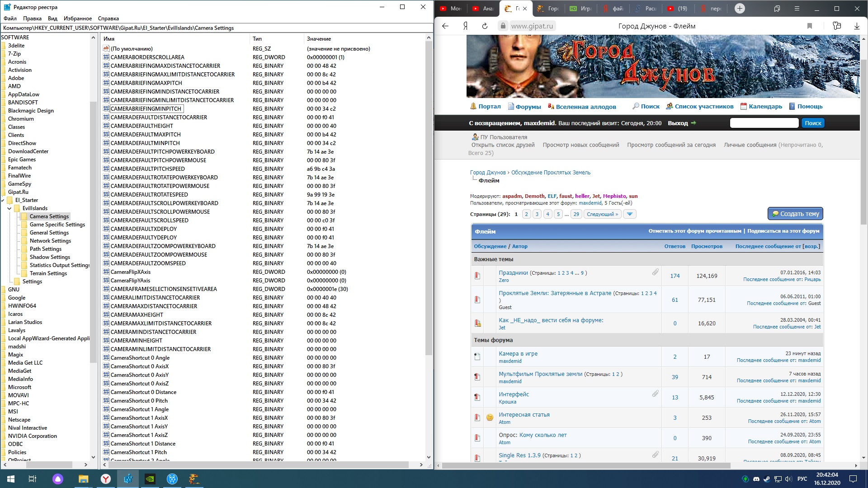Open Windows Task View on the taskbar
868x488 pixels.
tap(33, 479)
